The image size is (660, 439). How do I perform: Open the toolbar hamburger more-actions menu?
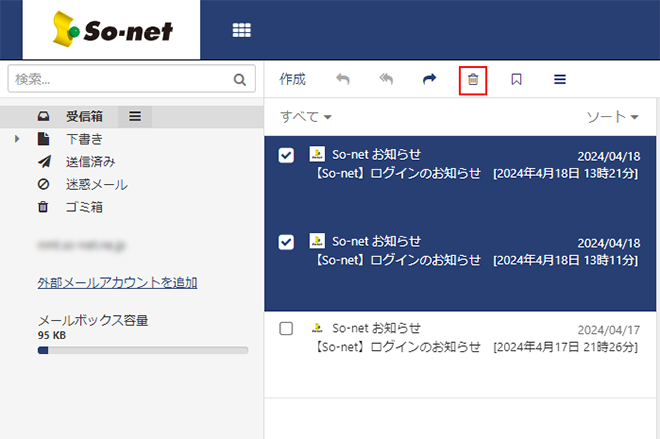click(560, 80)
